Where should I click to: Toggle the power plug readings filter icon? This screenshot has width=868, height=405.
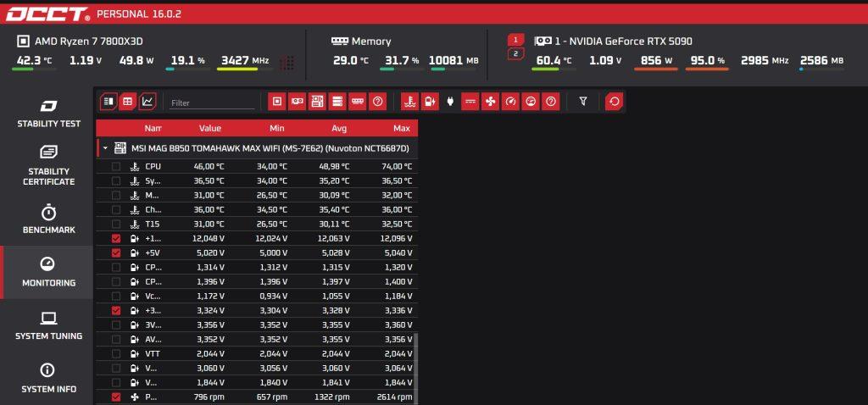point(450,102)
